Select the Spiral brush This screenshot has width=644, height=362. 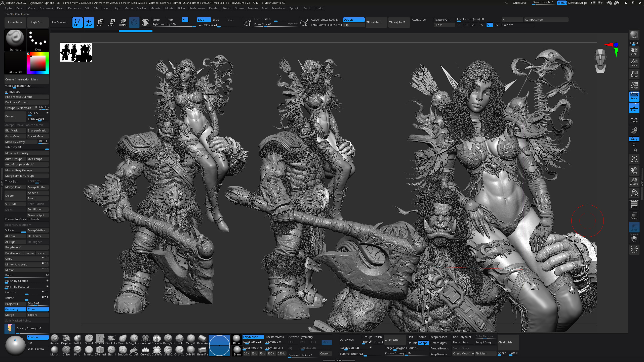[x=89, y=340]
